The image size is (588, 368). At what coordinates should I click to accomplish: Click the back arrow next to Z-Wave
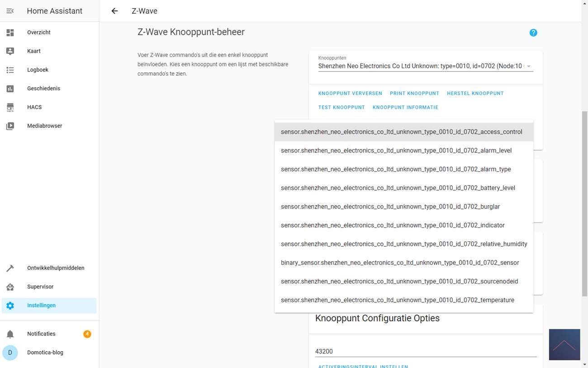[114, 11]
